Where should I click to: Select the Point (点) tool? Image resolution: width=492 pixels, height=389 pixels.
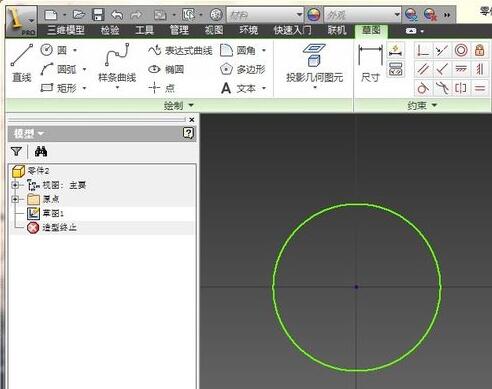tap(162, 88)
